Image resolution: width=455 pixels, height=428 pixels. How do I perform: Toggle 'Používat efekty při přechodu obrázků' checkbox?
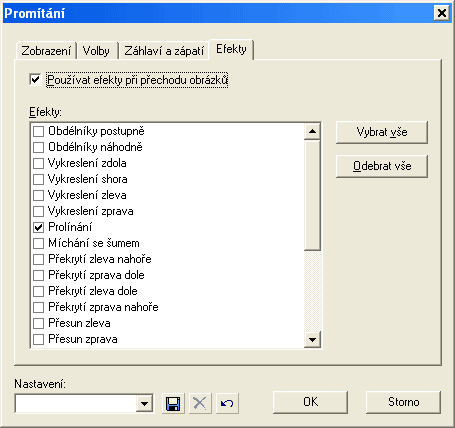coord(35,80)
